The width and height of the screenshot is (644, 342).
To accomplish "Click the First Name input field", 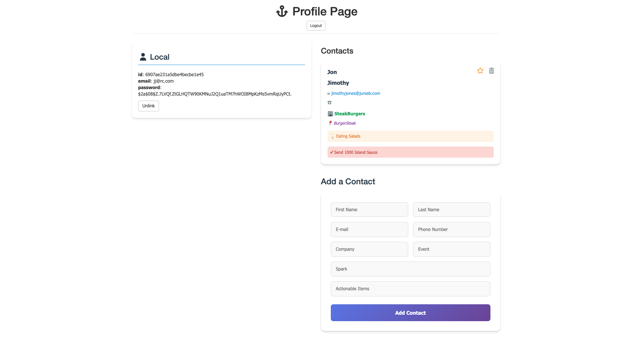I will pyautogui.click(x=369, y=209).
